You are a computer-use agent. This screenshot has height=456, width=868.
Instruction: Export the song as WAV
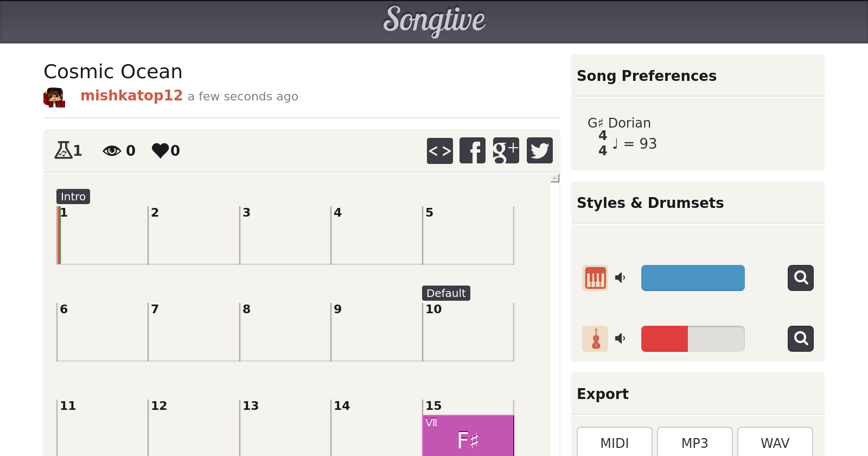[775, 443]
